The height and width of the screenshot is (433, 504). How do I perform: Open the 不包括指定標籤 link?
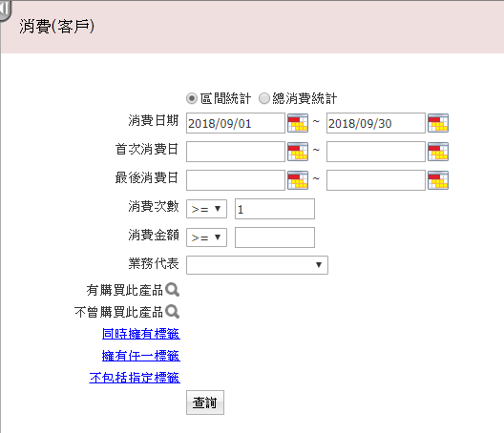135,378
